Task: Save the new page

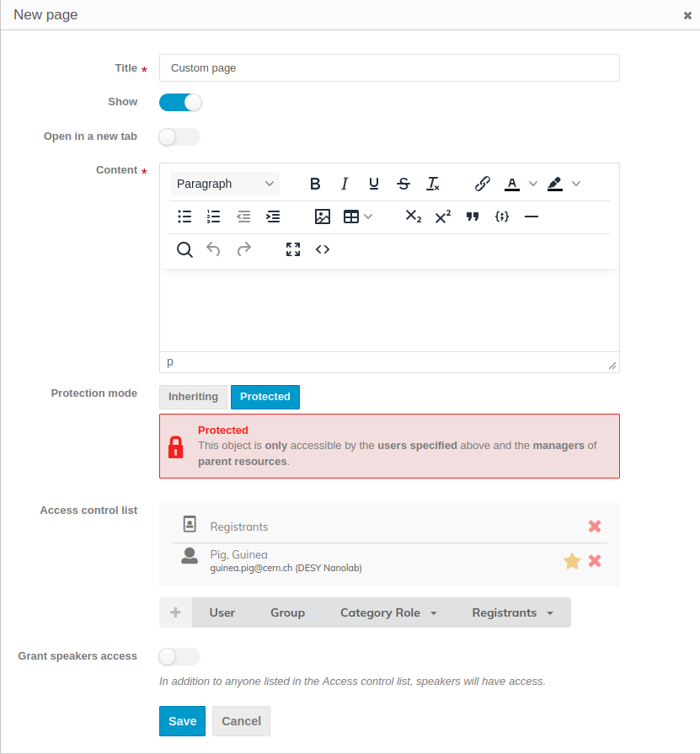Action: [182, 721]
